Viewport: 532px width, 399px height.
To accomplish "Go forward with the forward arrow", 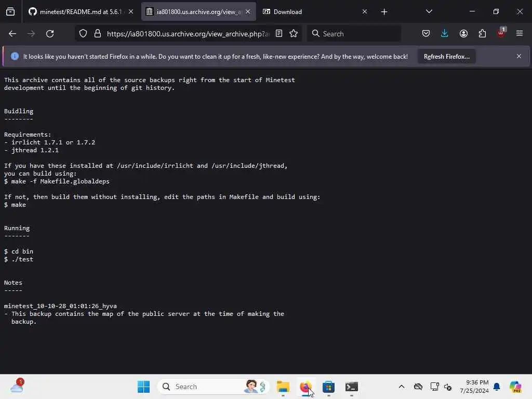I will pos(31,34).
